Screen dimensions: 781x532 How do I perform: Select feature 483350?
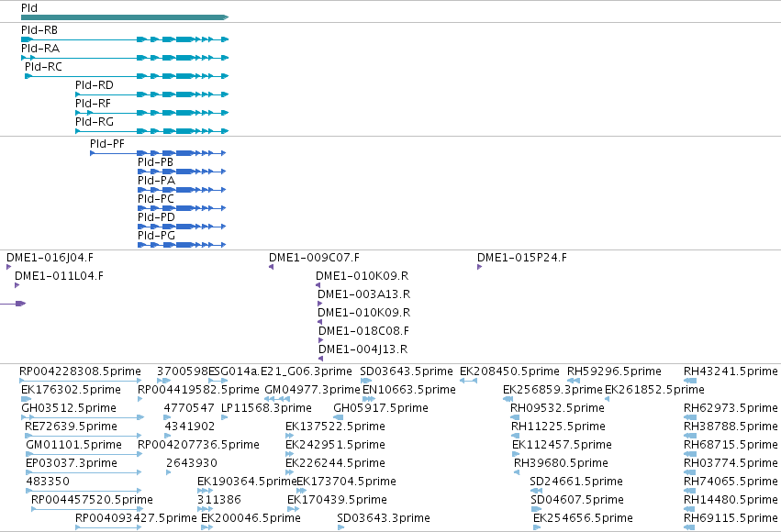[x=84, y=492]
